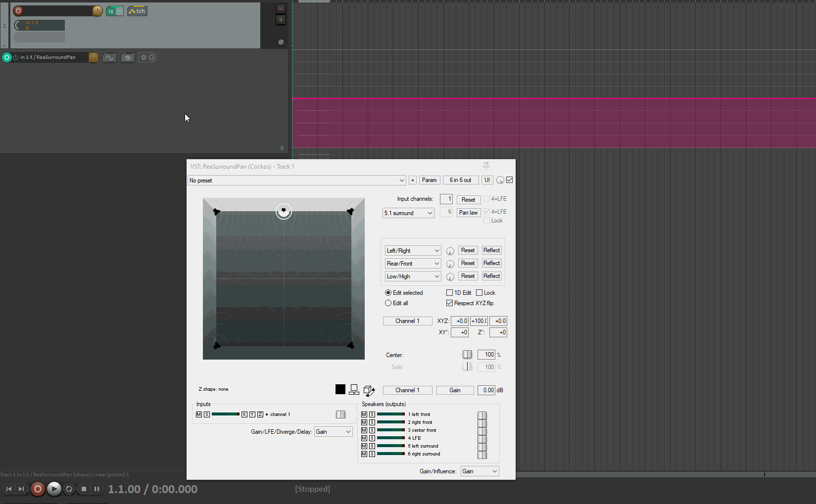
Task: Open '6 in 6 out' pin connector
Action: click(460, 180)
